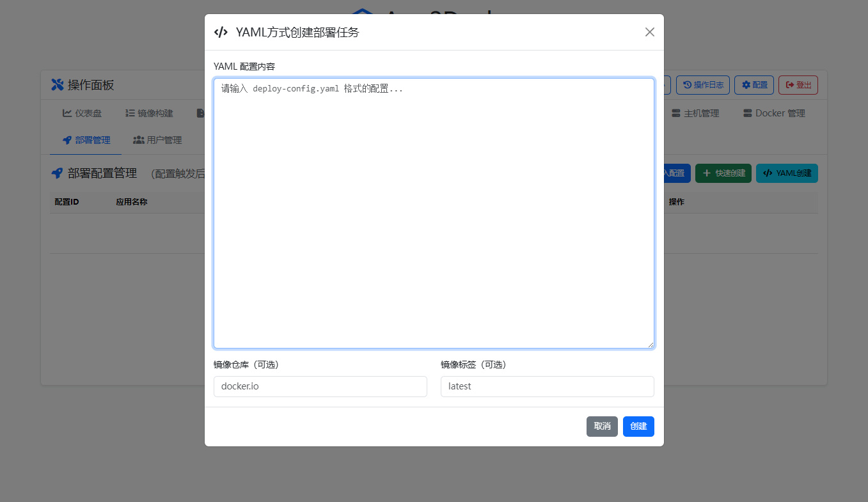Click the 操作面板 panel title
Screen dimensions: 868x502
(x=91, y=85)
